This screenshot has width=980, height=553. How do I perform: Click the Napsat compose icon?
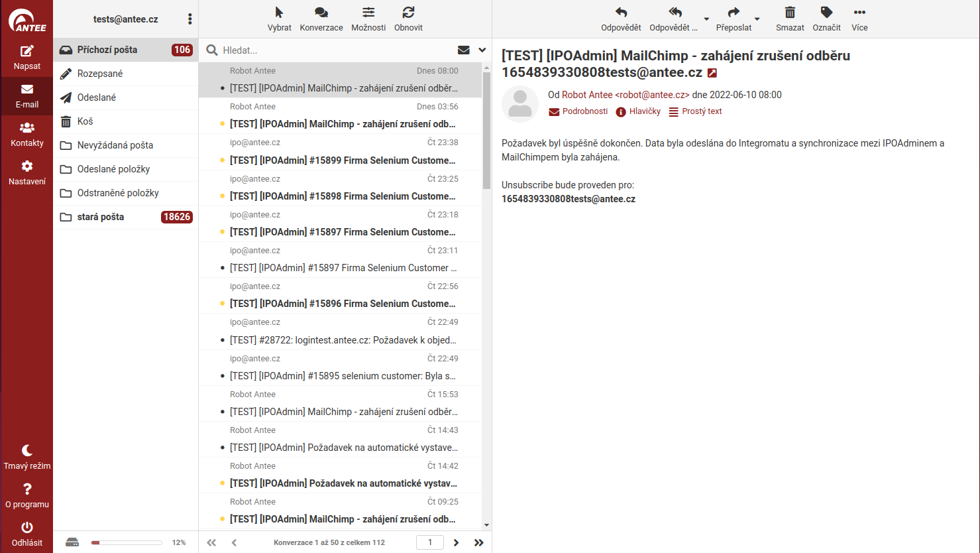pos(27,52)
